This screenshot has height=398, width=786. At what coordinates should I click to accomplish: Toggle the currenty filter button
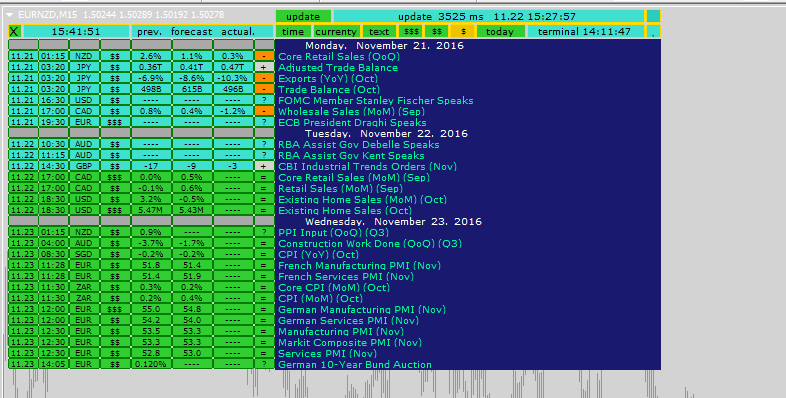(336, 32)
